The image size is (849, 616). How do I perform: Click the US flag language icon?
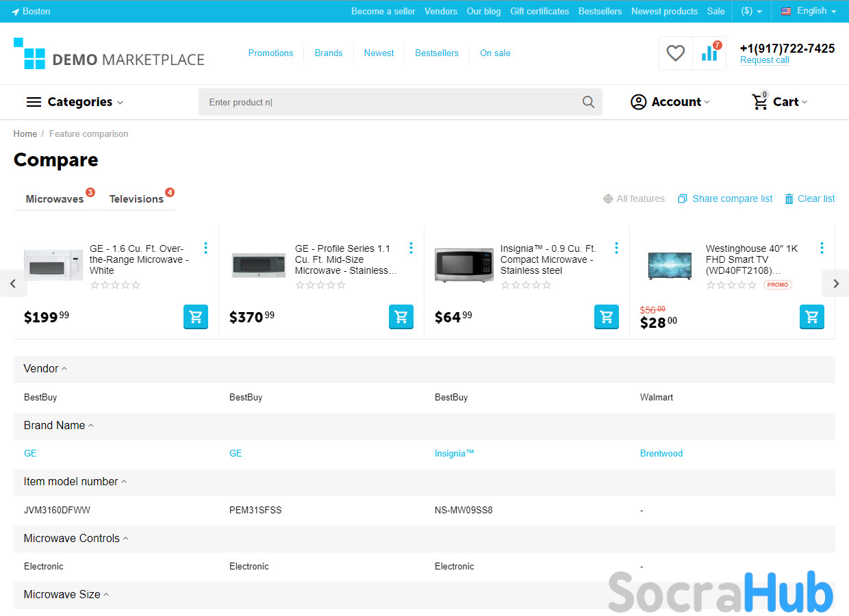(786, 11)
